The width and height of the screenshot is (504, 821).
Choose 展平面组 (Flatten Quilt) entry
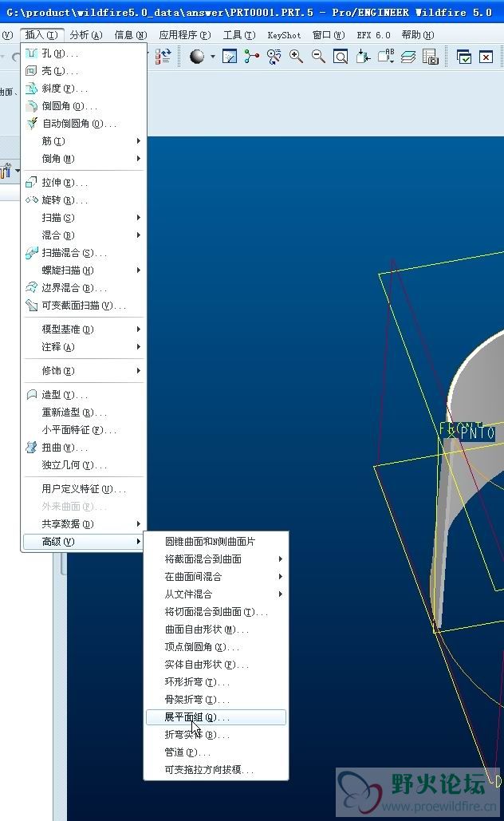click(x=216, y=717)
